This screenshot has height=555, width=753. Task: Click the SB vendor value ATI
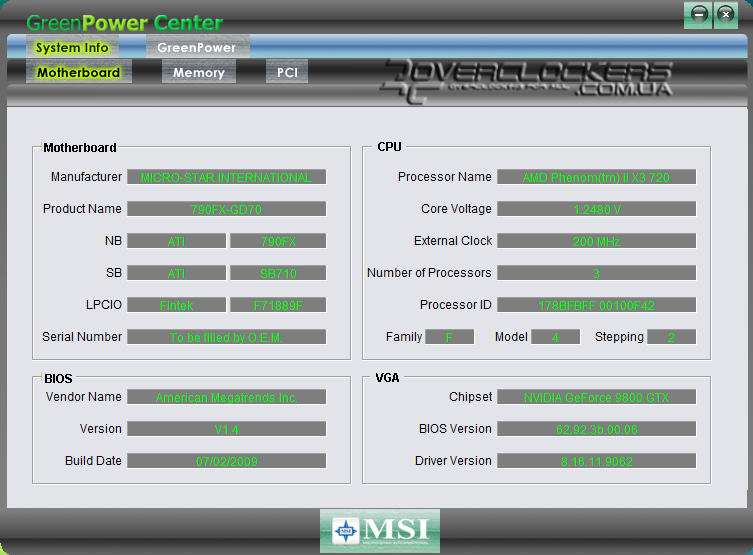[176, 273]
